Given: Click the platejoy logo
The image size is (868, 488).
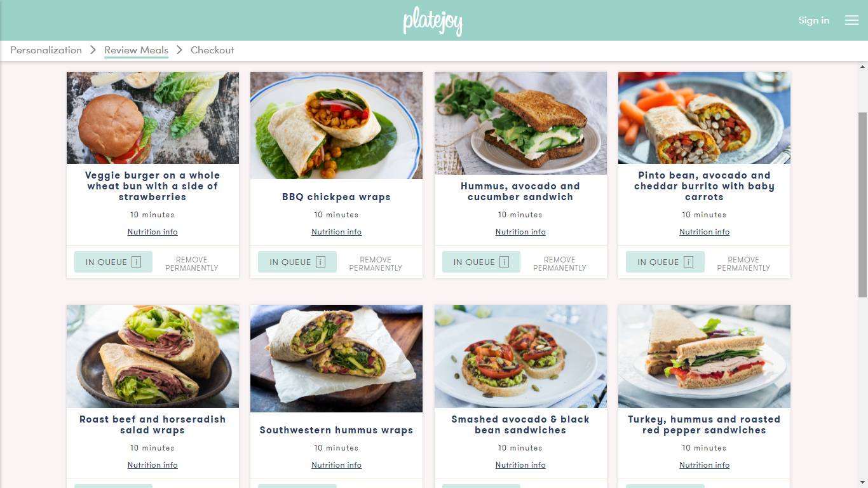Looking at the screenshot, I should coord(433,21).
